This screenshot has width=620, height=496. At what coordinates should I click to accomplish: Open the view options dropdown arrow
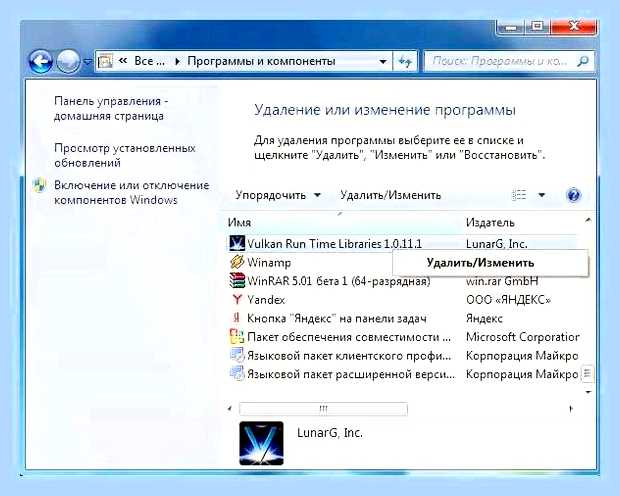542,195
